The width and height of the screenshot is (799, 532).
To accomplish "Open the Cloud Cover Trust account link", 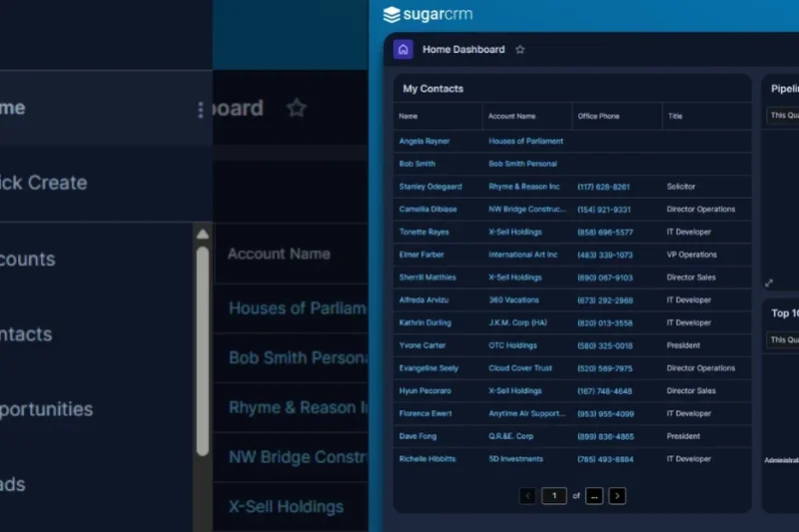I will 520,368.
